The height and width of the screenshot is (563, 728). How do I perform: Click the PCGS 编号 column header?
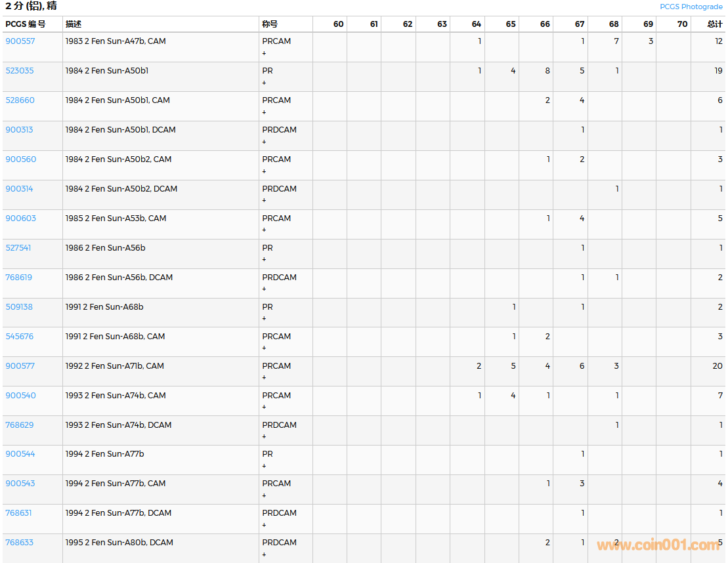coord(26,24)
